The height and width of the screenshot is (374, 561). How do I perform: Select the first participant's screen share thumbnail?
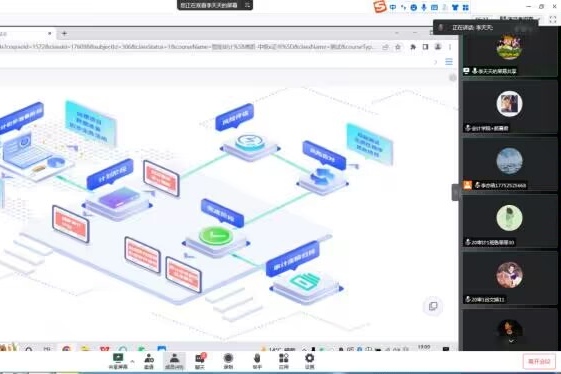tap(509, 53)
